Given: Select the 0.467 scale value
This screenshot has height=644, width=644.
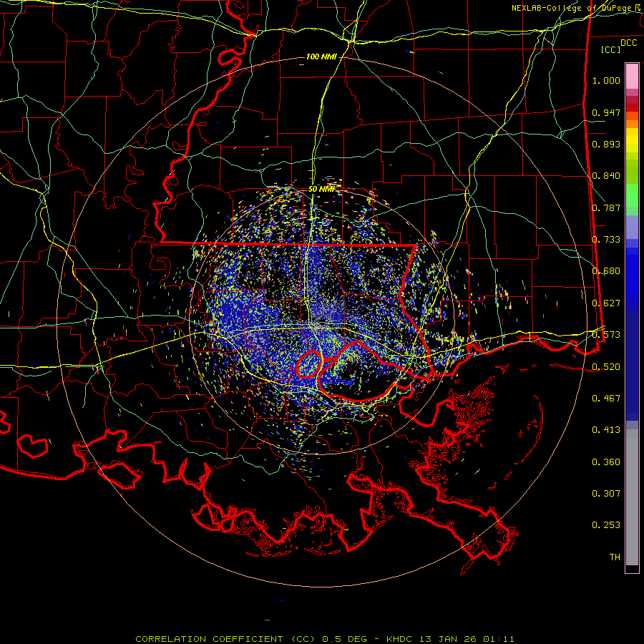Looking at the screenshot, I should pos(606,399).
